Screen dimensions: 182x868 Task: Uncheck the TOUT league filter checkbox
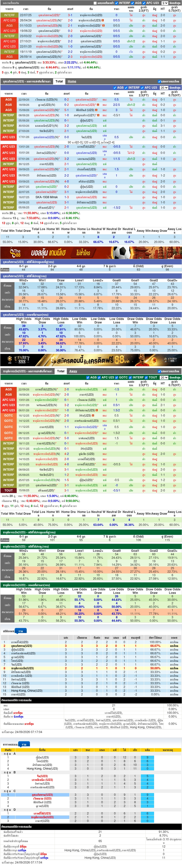(x=147, y=377)
